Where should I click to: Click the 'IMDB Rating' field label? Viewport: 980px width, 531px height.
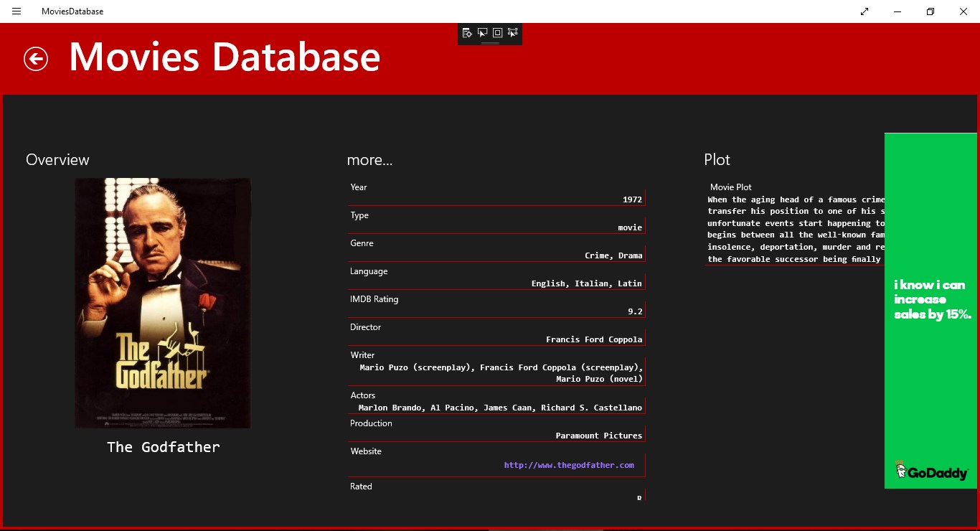pyautogui.click(x=374, y=299)
